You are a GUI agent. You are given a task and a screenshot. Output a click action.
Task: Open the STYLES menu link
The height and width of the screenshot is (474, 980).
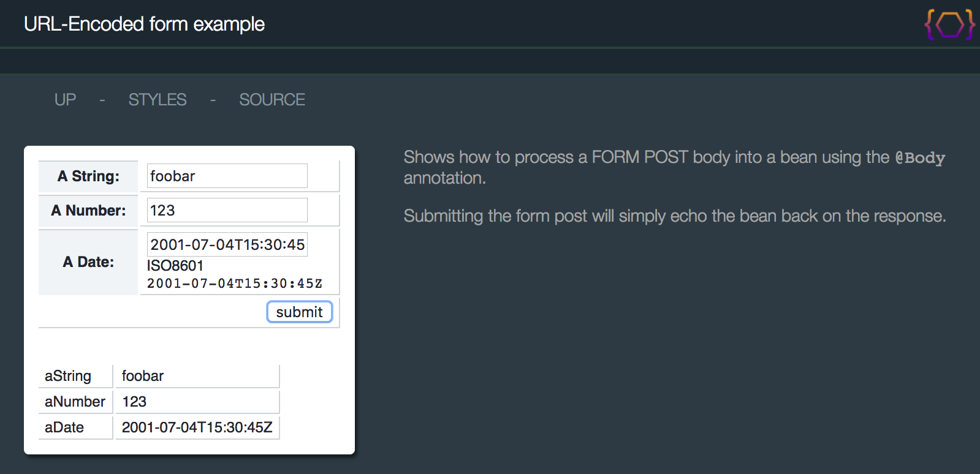(x=158, y=100)
